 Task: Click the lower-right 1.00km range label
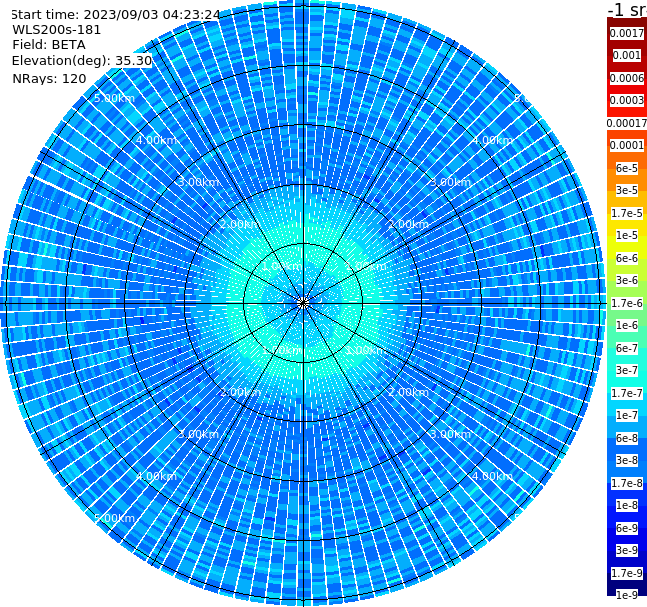[366, 350]
